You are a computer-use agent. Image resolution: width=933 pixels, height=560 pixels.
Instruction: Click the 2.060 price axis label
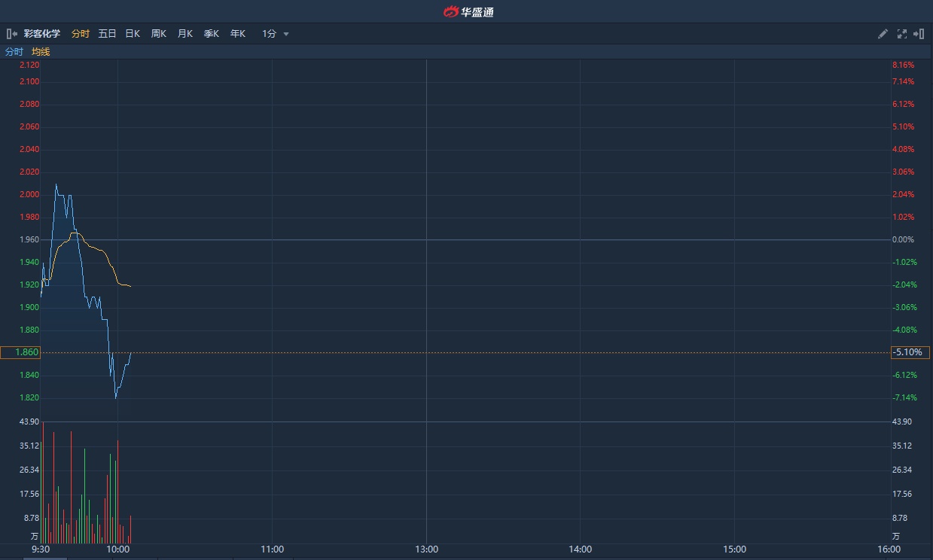29,126
